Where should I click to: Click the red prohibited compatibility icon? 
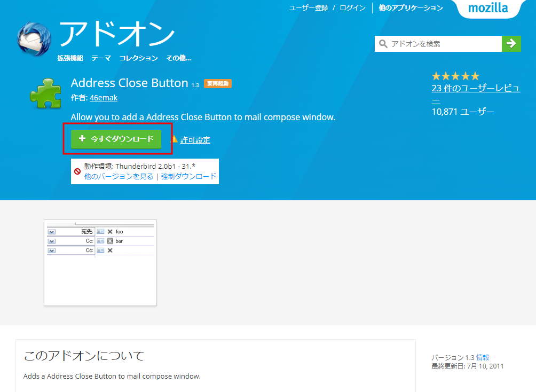click(x=77, y=171)
